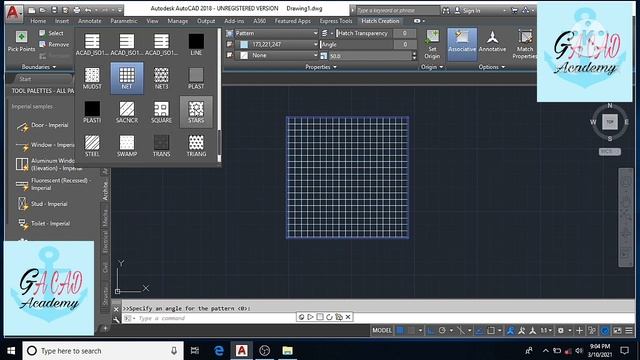Click the hatch Angle value field

click(405, 44)
